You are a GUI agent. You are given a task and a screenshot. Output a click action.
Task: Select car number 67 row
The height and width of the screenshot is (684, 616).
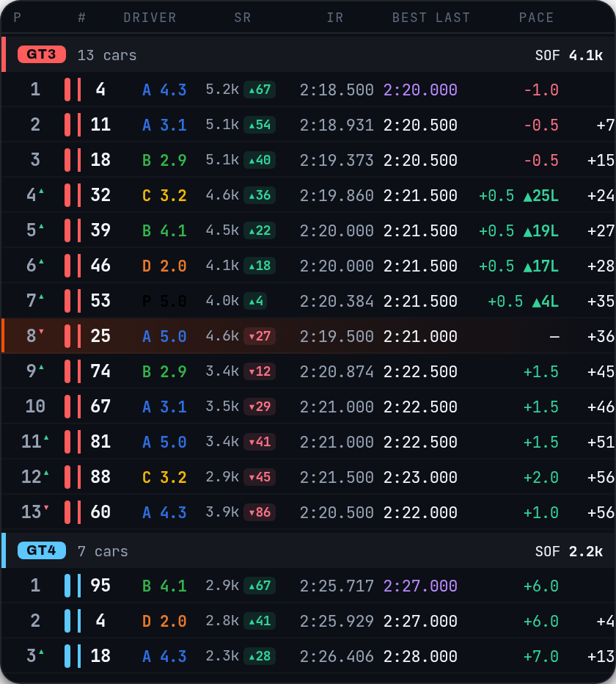pos(308,407)
